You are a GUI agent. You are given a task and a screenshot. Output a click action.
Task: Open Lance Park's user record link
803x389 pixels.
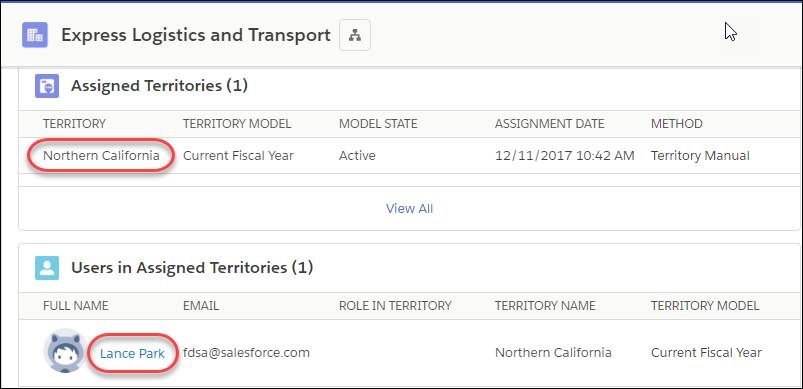click(133, 353)
